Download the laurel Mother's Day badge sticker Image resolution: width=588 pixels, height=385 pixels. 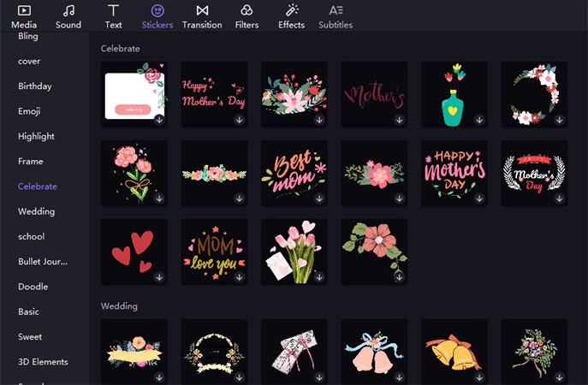[559, 198]
